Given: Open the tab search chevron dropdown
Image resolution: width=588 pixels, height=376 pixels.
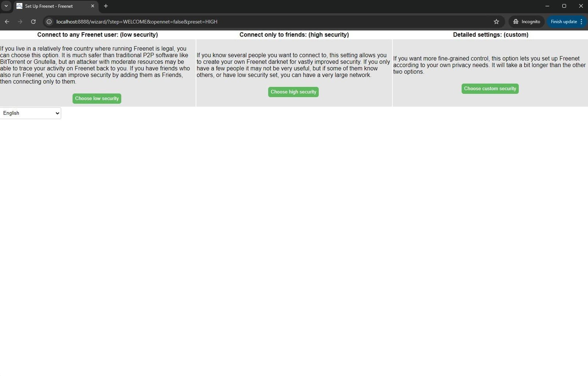Looking at the screenshot, I should coord(6,6).
